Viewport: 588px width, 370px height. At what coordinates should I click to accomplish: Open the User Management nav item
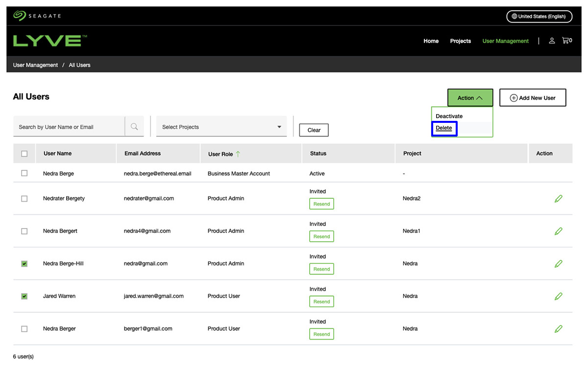pyautogui.click(x=506, y=41)
